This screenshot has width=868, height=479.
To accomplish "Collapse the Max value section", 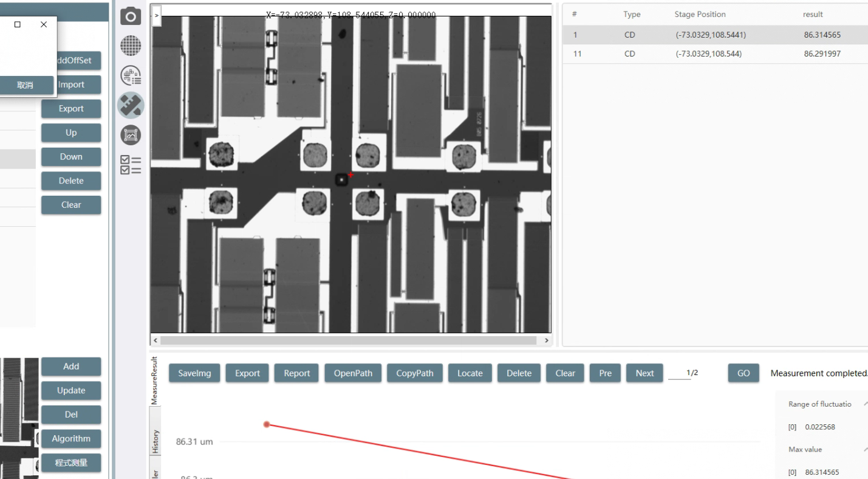I will (864, 449).
